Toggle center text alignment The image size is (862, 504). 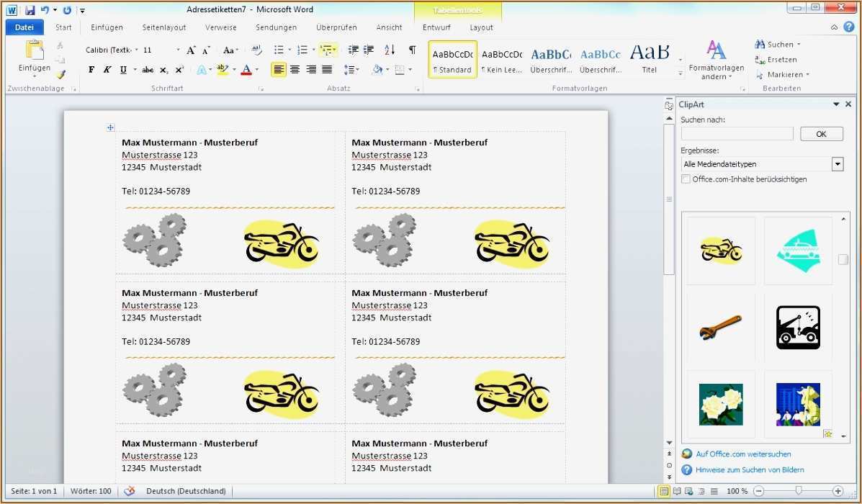point(295,69)
